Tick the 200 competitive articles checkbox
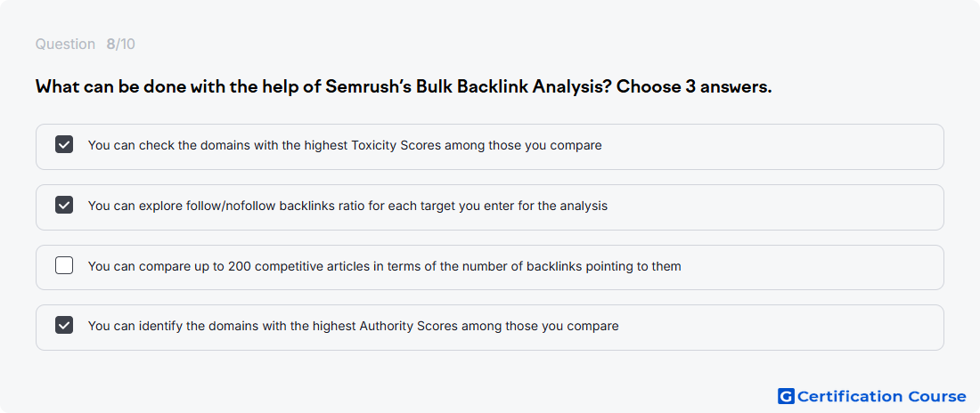 (64, 265)
